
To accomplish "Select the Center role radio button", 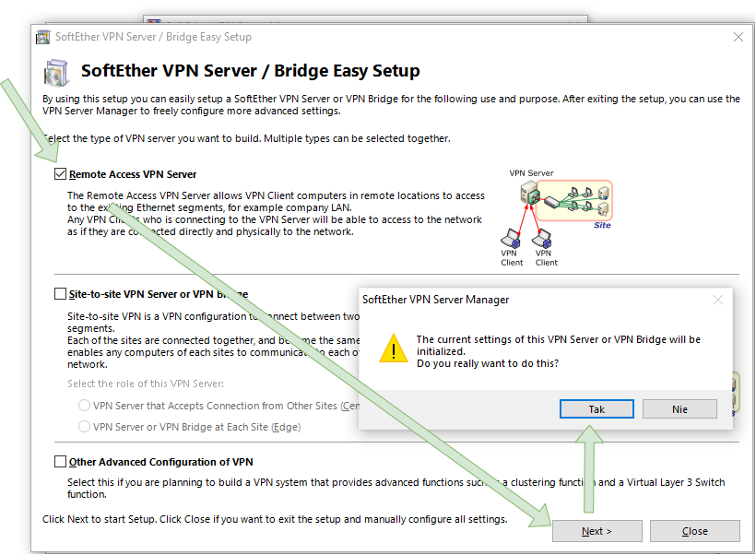I will 84,405.
